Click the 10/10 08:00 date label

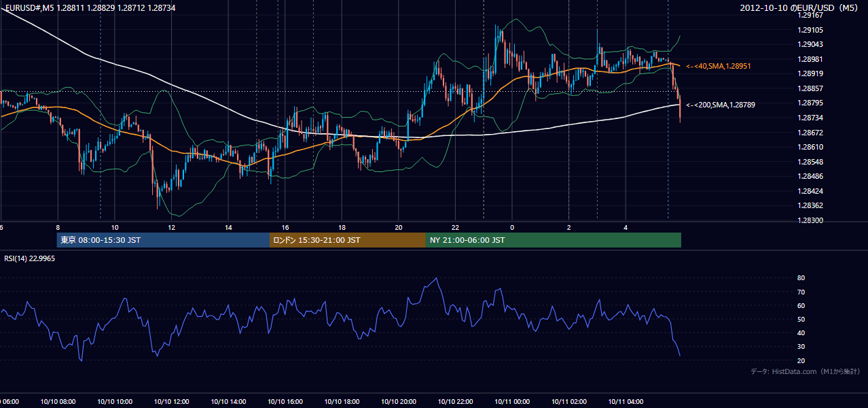[x=58, y=401]
